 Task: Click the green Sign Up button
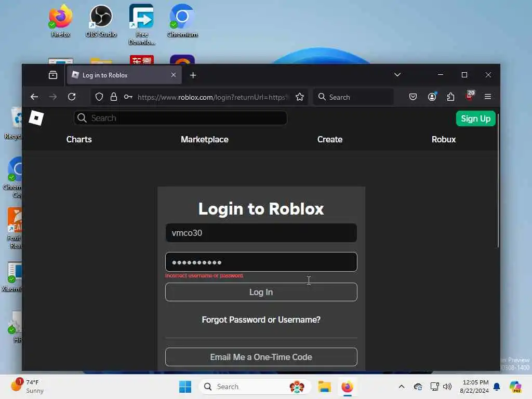476,118
